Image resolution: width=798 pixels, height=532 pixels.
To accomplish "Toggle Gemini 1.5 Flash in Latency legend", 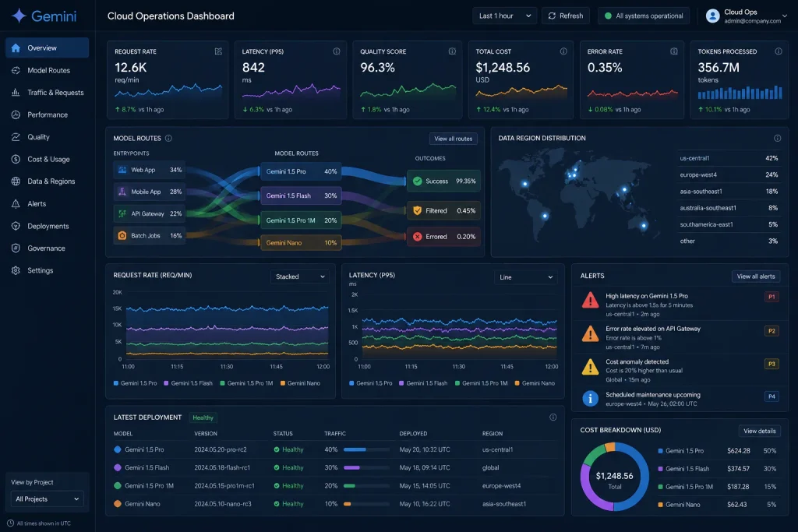I will pyautogui.click(x=423, y=383).
